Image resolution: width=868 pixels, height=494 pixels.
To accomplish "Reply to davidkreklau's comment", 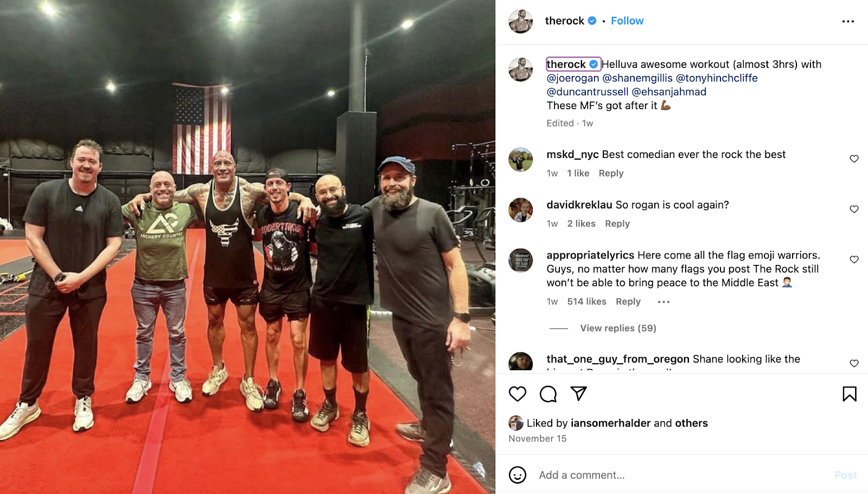I will click(617, 224).
